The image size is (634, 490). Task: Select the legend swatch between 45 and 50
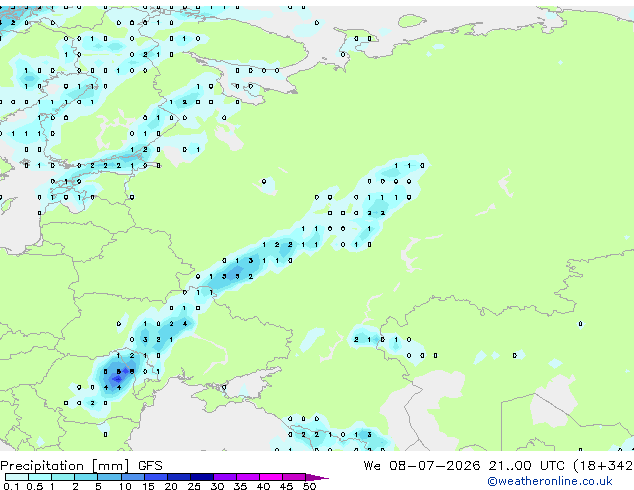(x=294, y=477)
